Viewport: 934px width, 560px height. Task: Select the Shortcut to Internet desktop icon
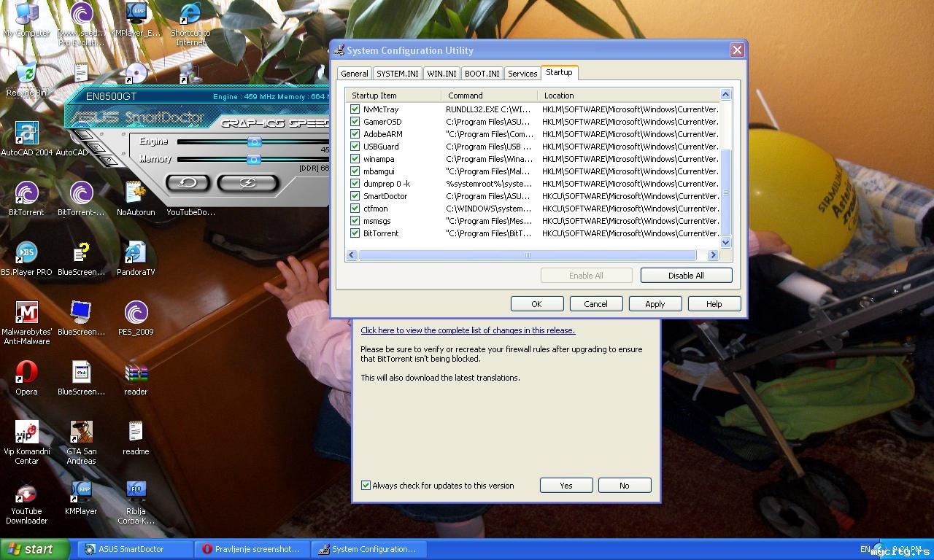pyautogui.click(x=190, y=24)
